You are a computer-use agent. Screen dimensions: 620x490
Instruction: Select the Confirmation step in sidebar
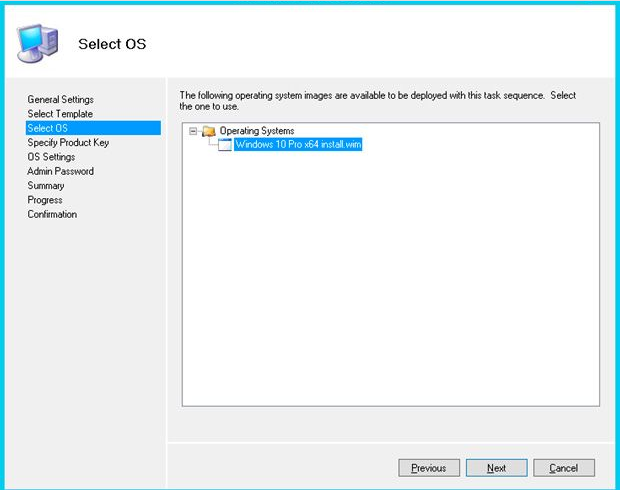pos(52,214)
